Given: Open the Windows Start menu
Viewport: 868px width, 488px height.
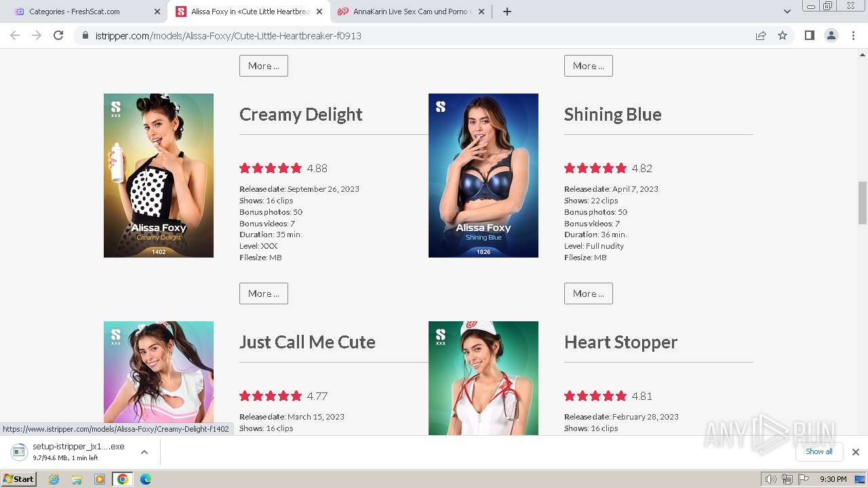Looking at the screenshot, I should (x=19, y=479).
